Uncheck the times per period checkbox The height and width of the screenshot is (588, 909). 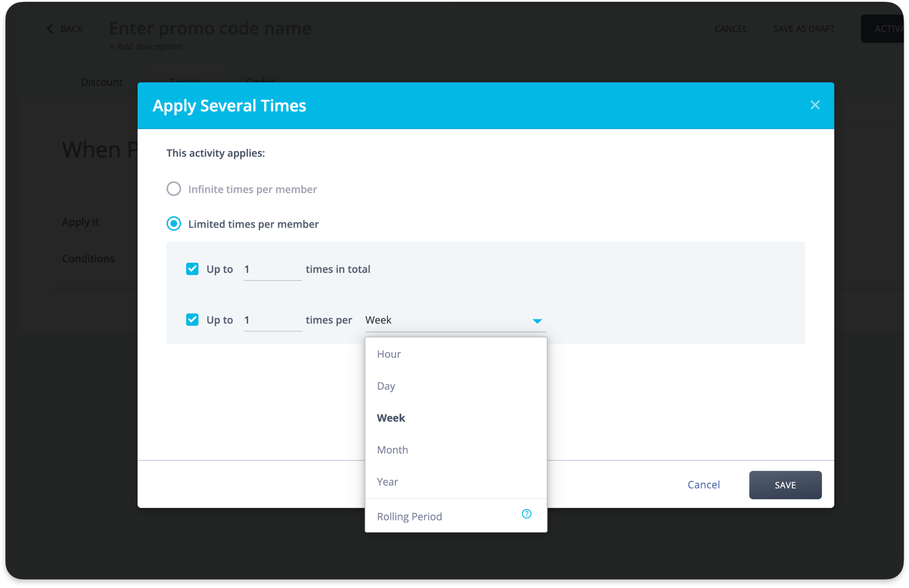click(x=192, y=320)
